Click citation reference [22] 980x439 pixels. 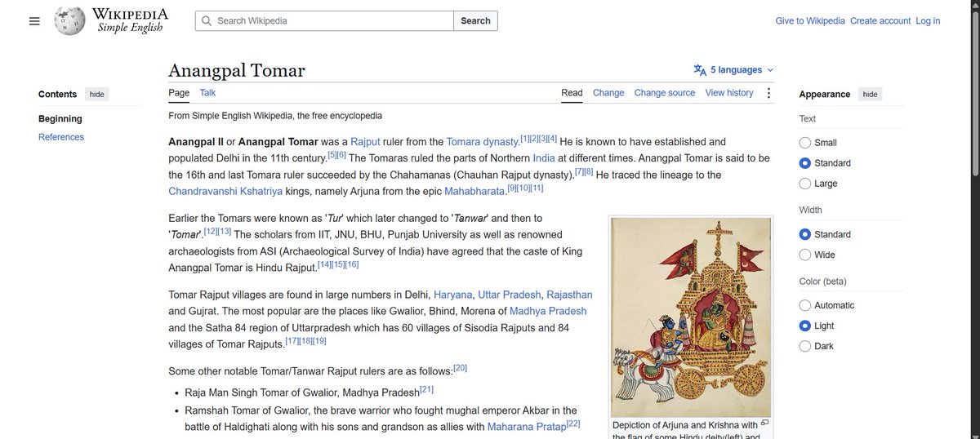point(572,423)
